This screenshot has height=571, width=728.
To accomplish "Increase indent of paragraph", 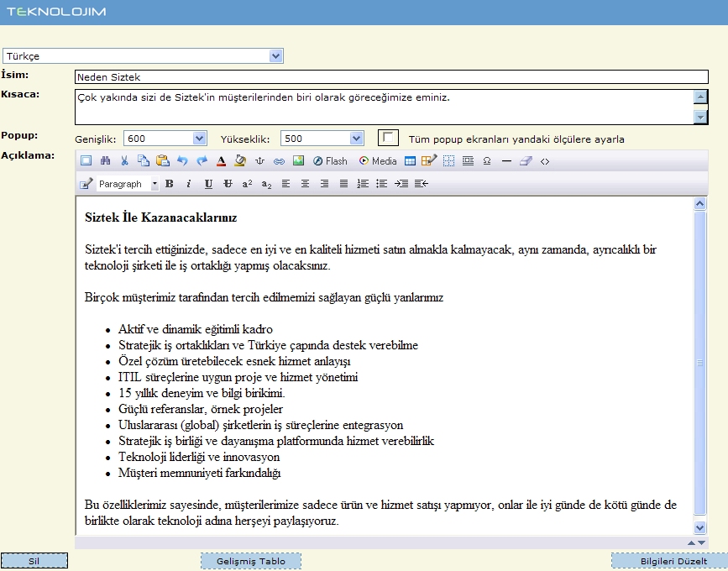I will (x=401, y=184).
